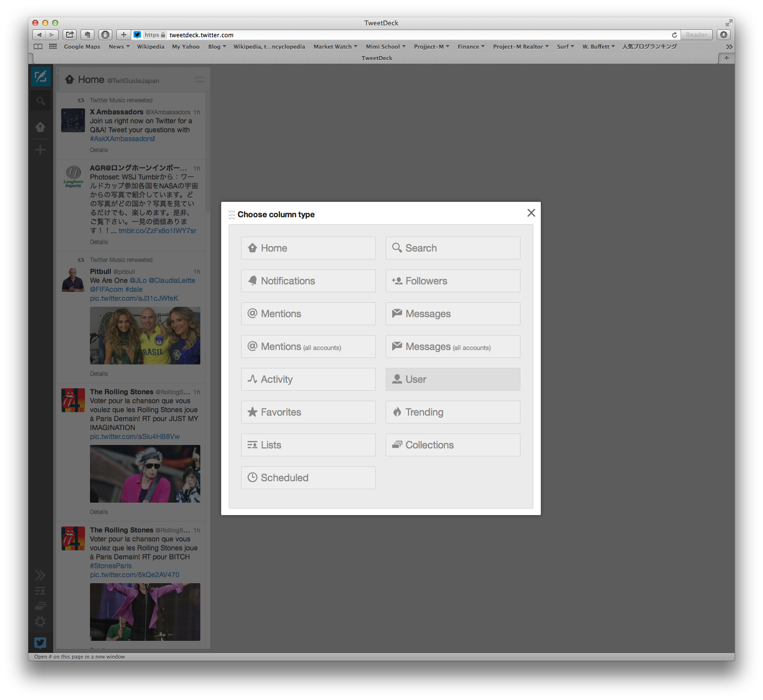Viewport: 763px width, 700px height.
Task: Click the plus add bookmark button
Action: [x=124, y=35]
